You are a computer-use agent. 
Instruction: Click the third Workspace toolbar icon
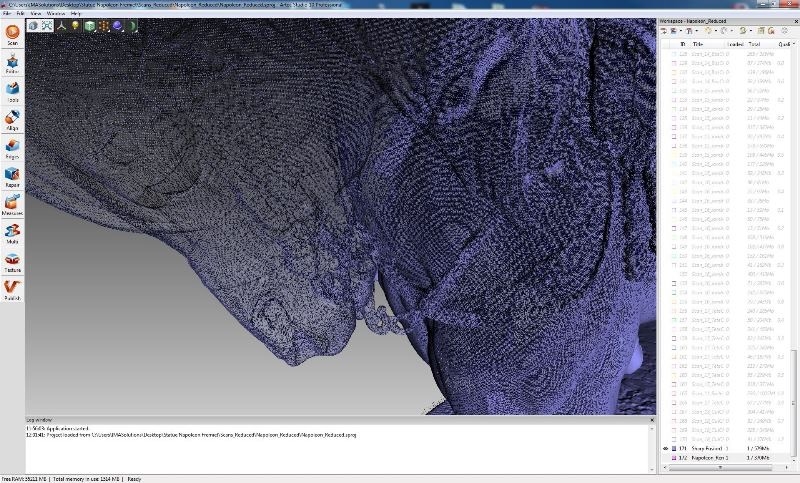pyautogui.click(x=689, y=31)
